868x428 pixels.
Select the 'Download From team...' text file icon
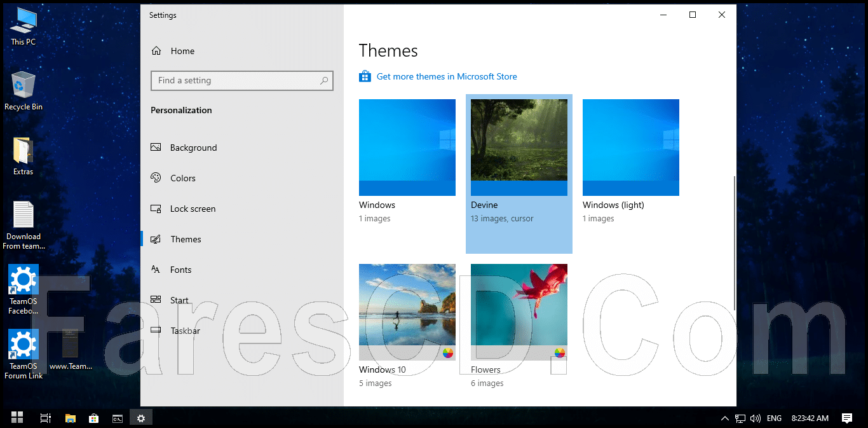pyautogui.click(x=24, y=226)
